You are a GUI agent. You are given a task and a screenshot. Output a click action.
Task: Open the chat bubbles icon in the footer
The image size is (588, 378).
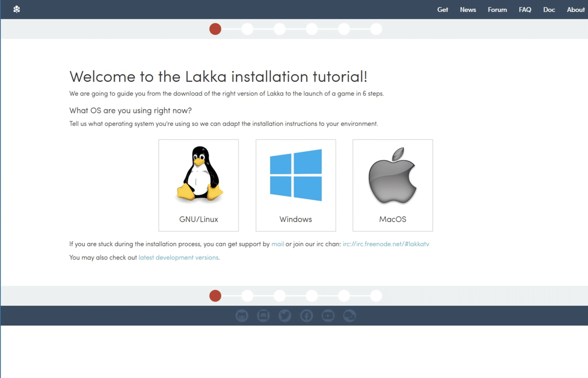pos(350,316)
